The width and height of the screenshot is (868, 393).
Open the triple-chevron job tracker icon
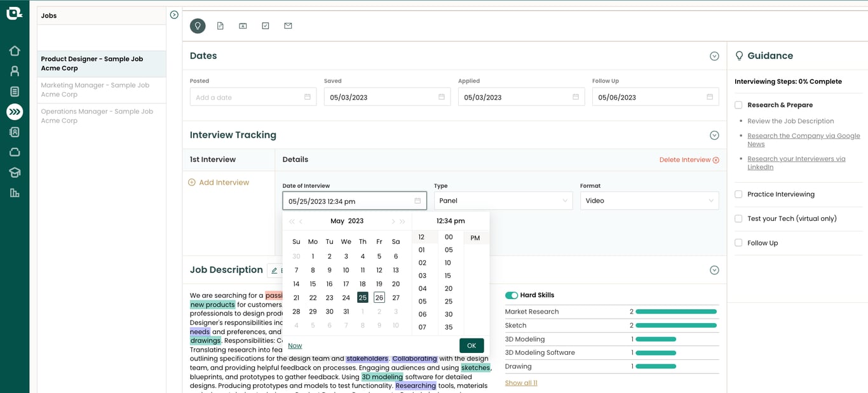15,112
